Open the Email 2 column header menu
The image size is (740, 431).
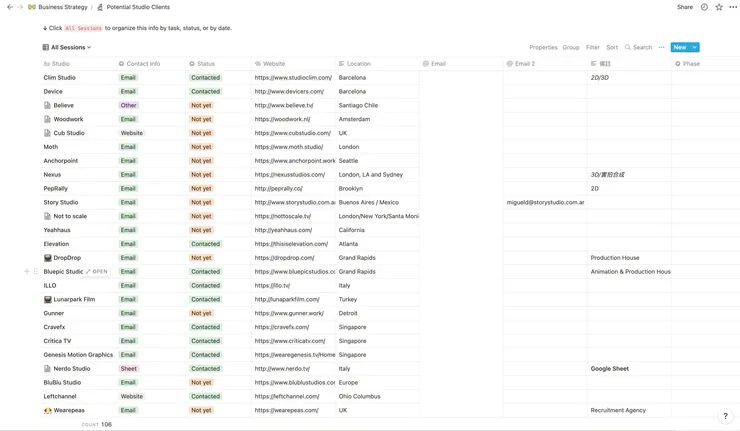point(521,64)
